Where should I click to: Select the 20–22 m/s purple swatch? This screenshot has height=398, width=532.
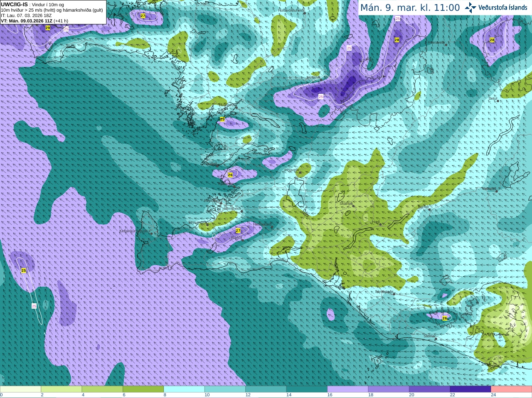tap(430, 389)
